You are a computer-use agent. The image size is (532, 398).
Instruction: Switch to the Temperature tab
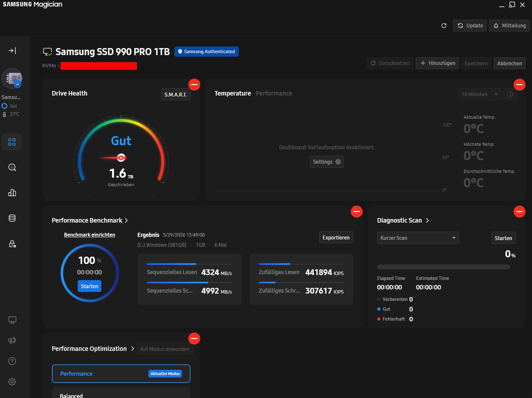coord(233,93)
